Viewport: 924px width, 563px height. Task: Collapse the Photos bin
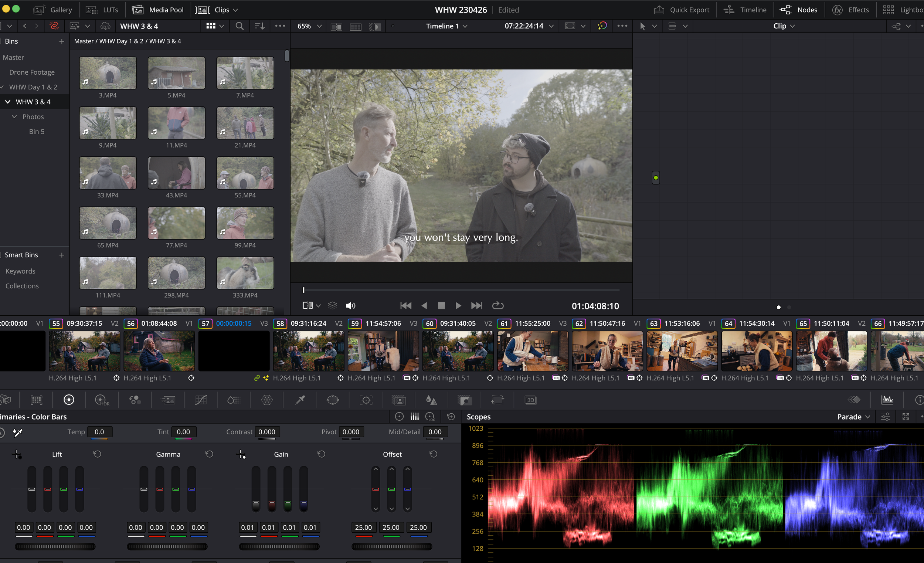click(x=14, y=117)
